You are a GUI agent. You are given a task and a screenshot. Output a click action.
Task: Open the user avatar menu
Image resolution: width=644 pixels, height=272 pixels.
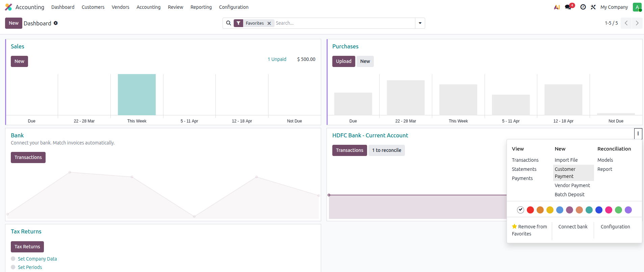pos(637,7)
